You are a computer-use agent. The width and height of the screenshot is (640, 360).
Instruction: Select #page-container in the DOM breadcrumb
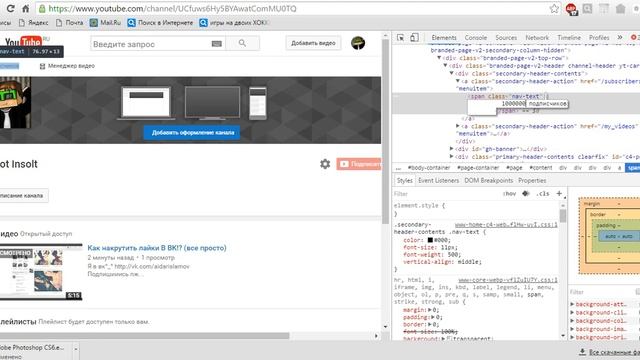[478, 168]
